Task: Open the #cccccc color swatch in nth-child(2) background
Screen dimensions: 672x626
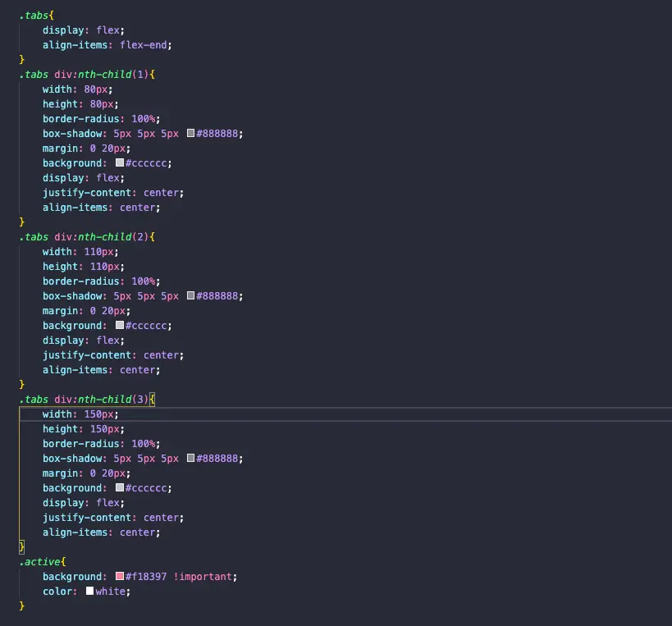Action: pyautogui.click(x=120, y=325)
